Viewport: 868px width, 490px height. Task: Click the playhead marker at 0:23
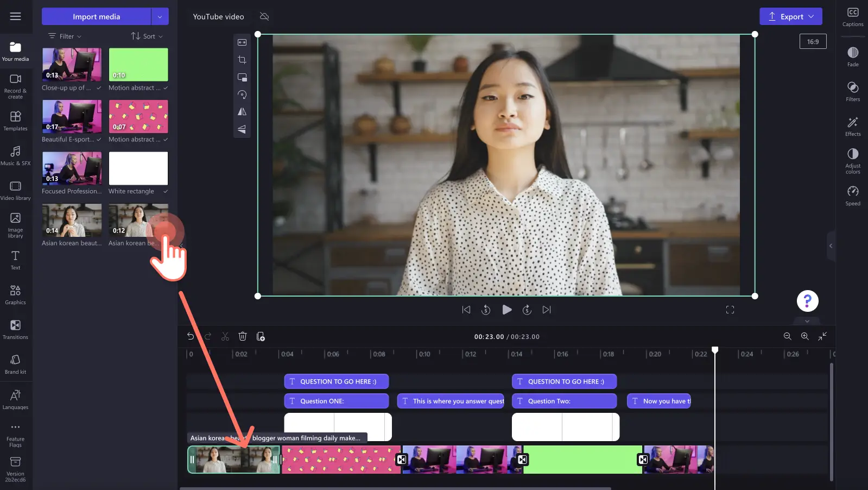coord(715,350)
